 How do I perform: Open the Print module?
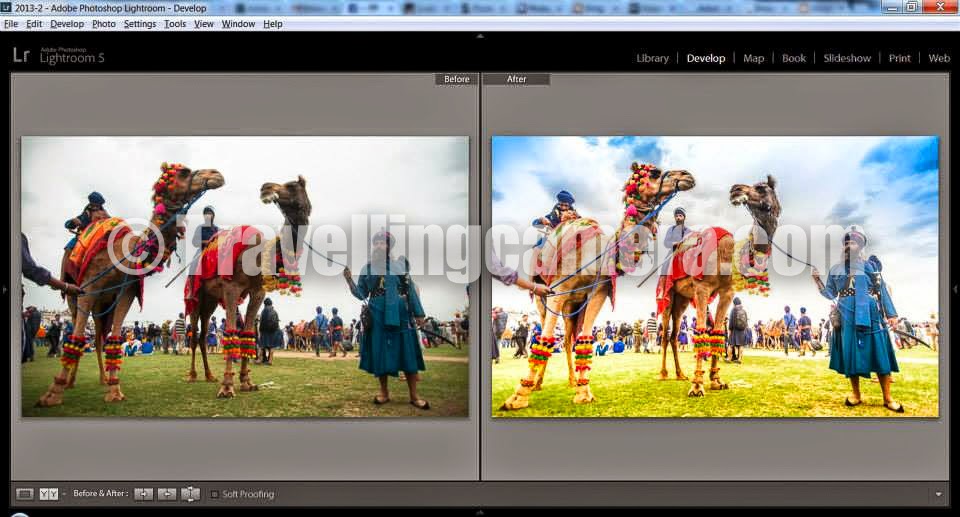tap(900, 58)
